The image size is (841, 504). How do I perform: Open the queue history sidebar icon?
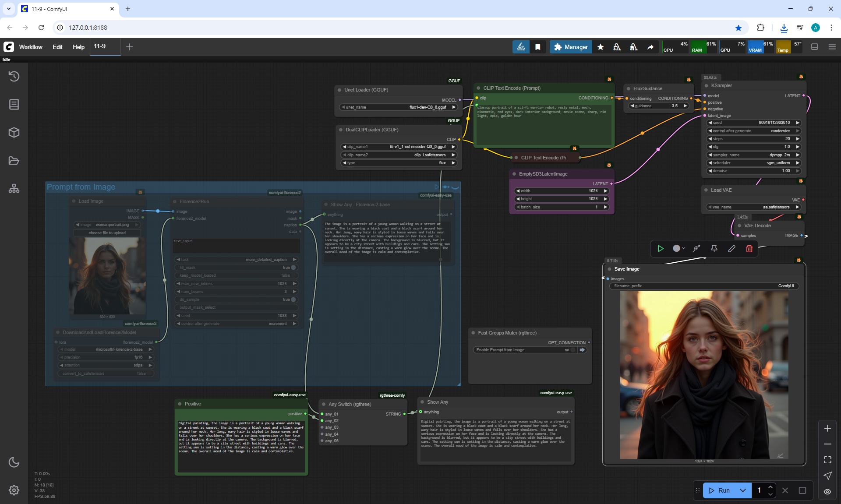(14, 76)
